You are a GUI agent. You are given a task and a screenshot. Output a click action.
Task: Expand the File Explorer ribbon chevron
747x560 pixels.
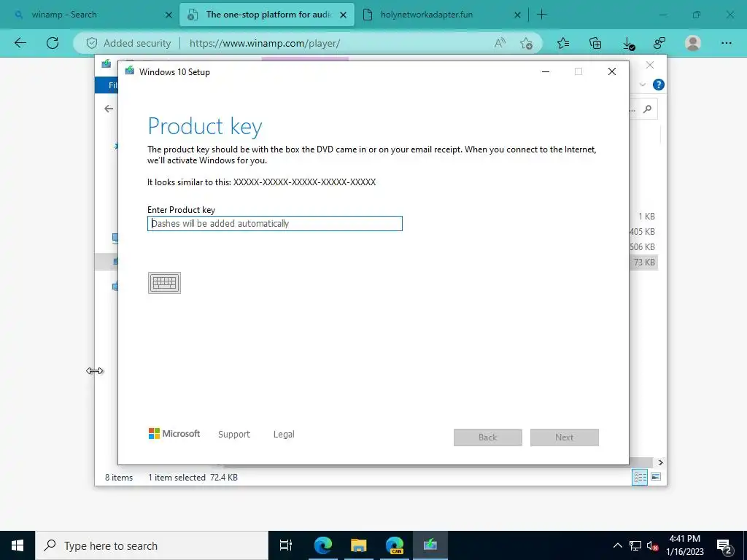643,85
